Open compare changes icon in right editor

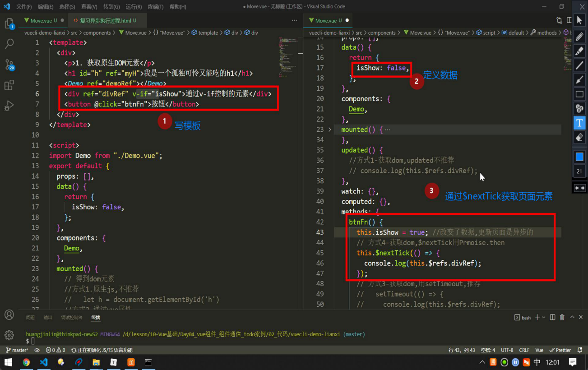560,20
